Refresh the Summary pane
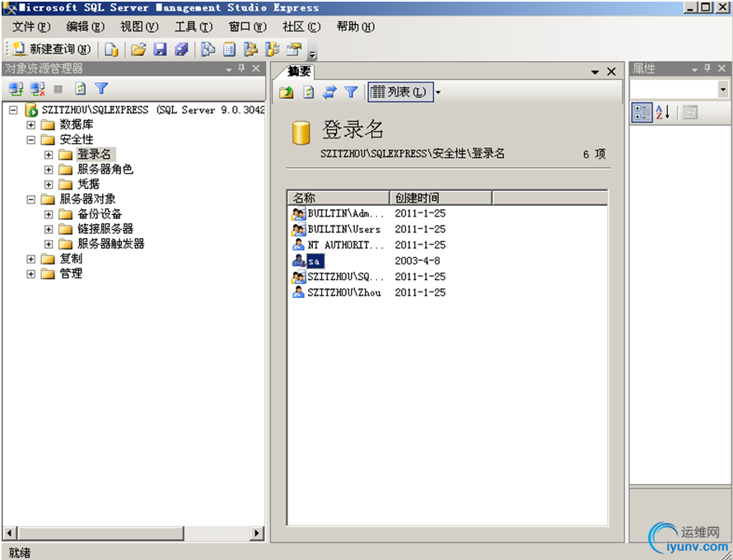The width and height of the screenshot is (733, 560). [x=309, y=92]
